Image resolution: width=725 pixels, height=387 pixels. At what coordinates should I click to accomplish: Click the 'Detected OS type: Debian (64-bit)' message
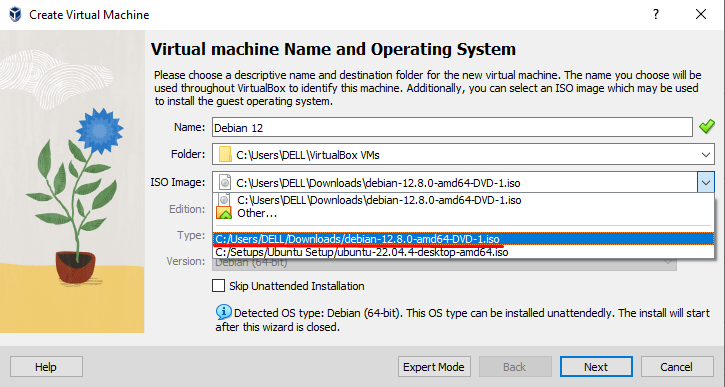(x=462, y=320)
